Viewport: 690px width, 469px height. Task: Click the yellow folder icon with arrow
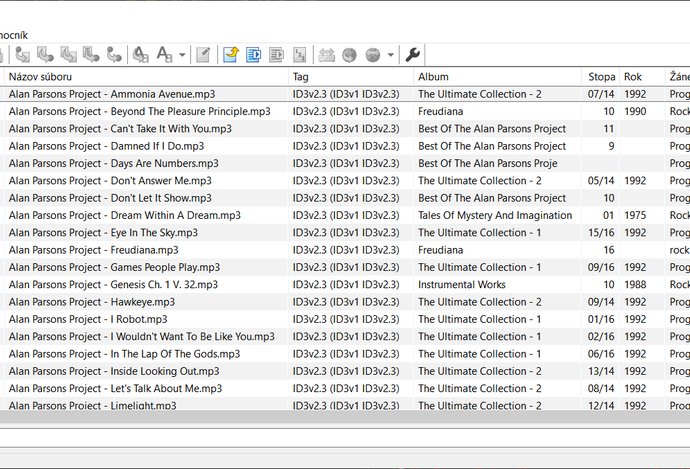coord(231,55)
